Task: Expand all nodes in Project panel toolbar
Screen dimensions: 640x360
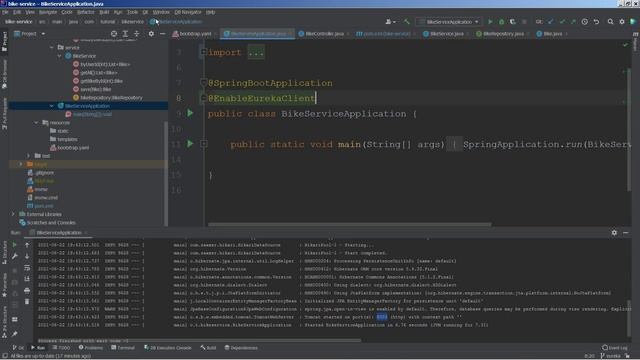Action: (x=125, y=34)
